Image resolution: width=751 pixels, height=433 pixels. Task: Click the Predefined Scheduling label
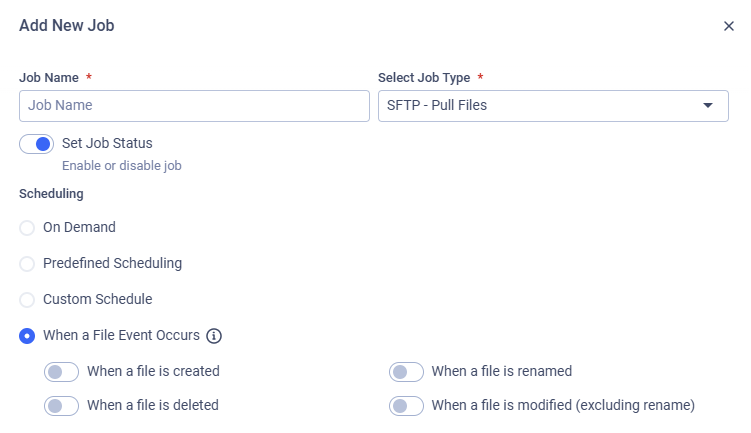112,263
